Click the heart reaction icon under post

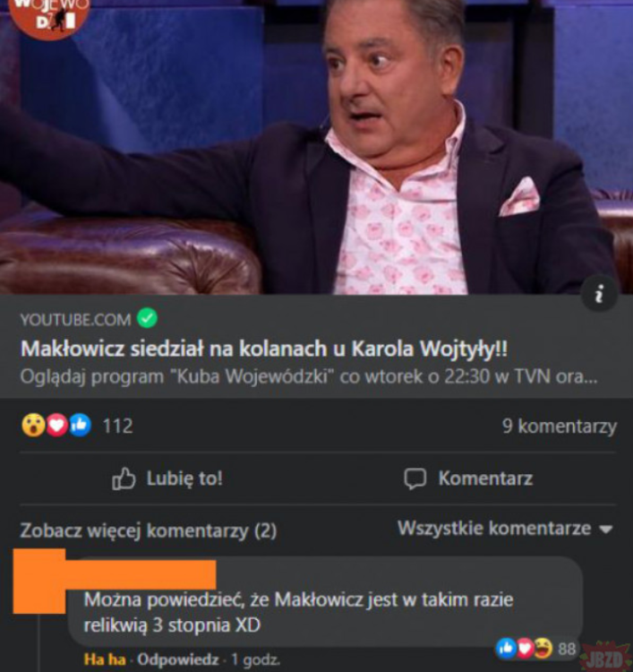click(57, 425)
